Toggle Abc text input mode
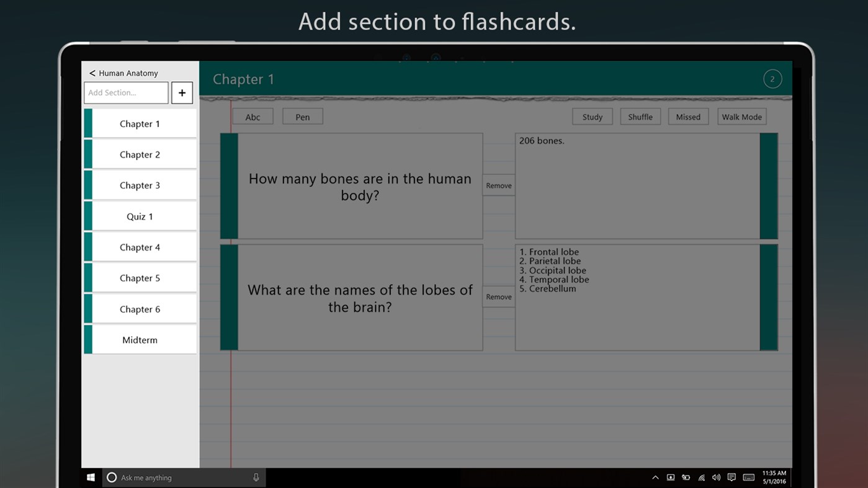 click(253, 116)
